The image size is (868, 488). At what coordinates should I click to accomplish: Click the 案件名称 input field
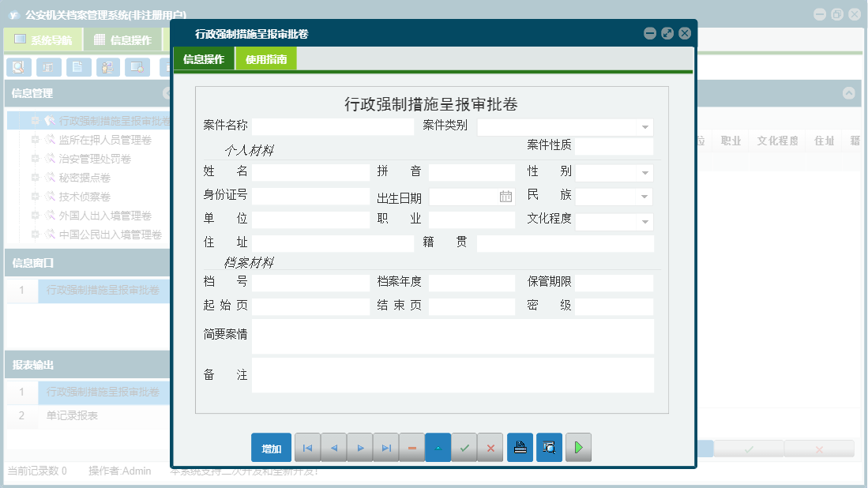pos(333,126)
